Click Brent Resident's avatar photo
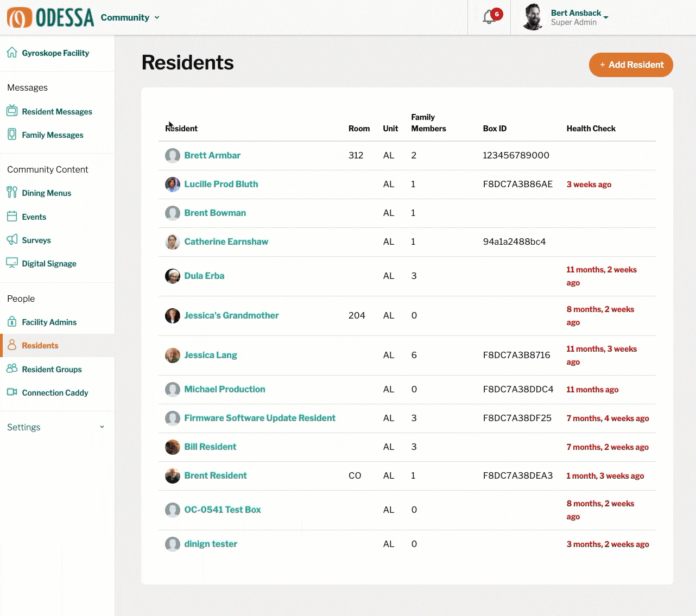The image size is (696, 616). pos(173,476)
